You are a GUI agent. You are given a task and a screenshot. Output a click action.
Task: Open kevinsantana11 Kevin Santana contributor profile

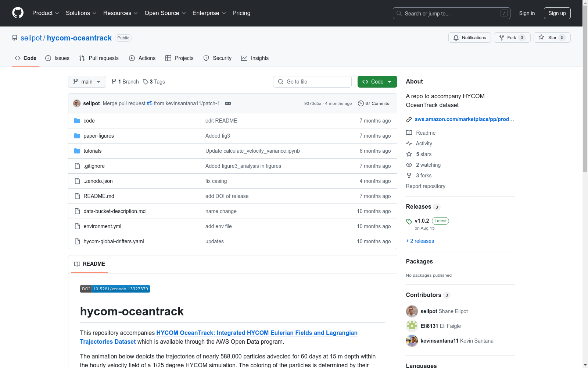point(450,341)
